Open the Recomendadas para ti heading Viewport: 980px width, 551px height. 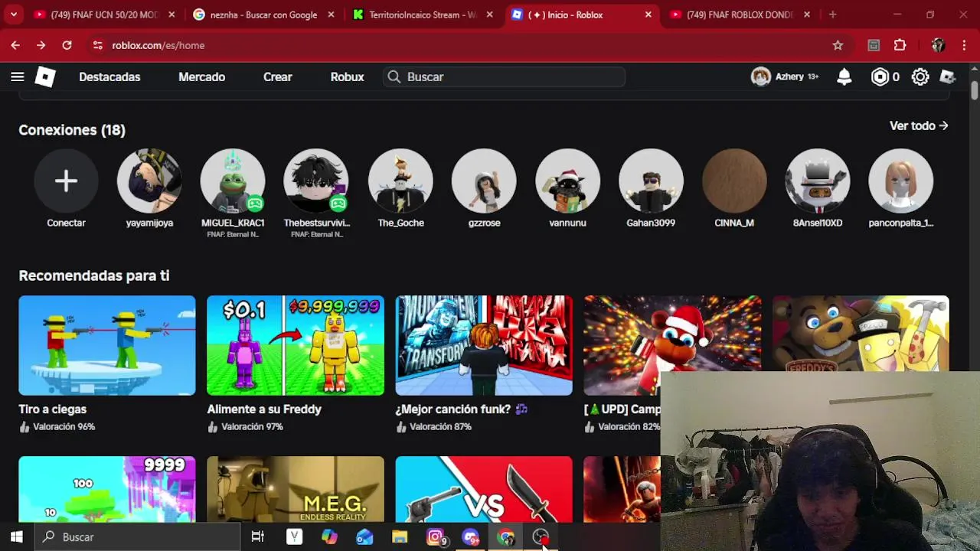click(94, 275)
